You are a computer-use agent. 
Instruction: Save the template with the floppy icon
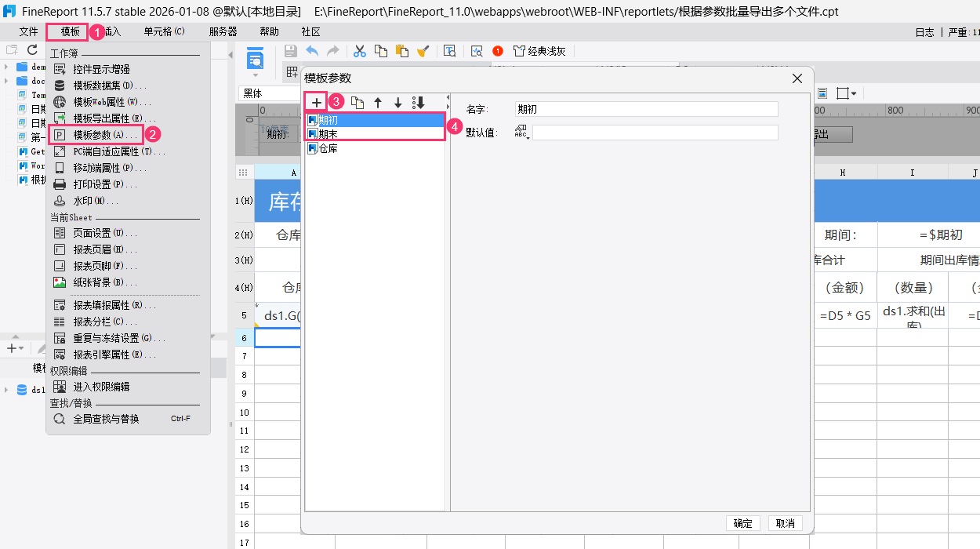[290, 51]
